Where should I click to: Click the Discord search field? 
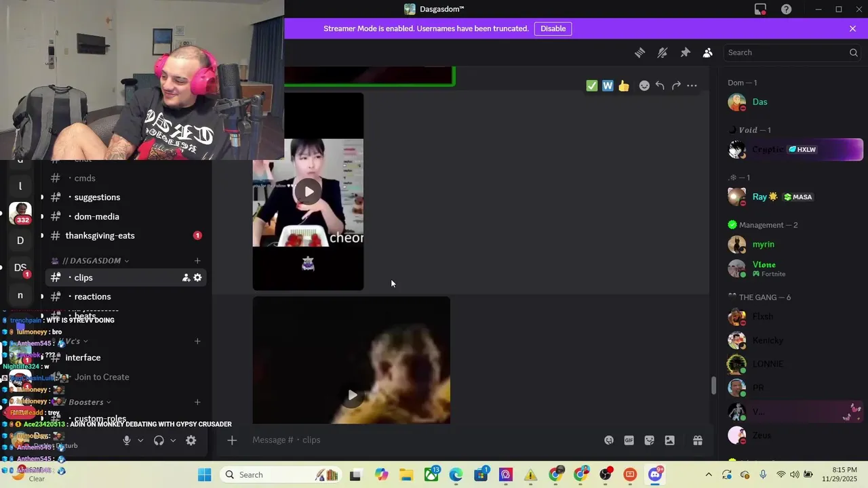pos(792,52)
